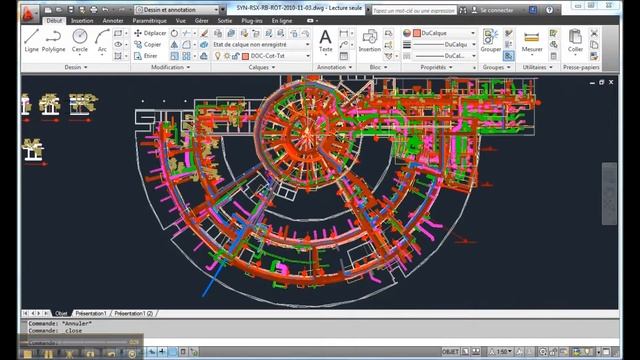The image size is (640, 360).
Task: Click the DOC-Cot-Txt layer color swatch
Action: pyautogui.click(x=245, y=56)
